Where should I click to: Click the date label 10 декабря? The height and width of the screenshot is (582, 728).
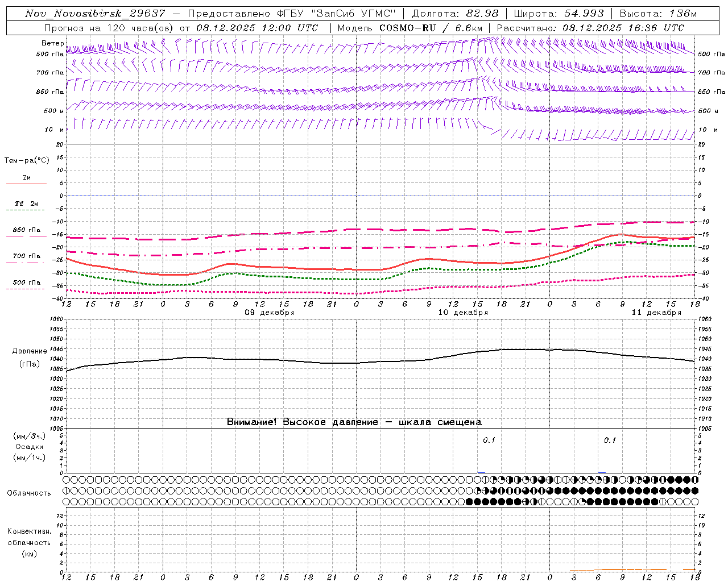pyautogui.click(x=463, y=313)
